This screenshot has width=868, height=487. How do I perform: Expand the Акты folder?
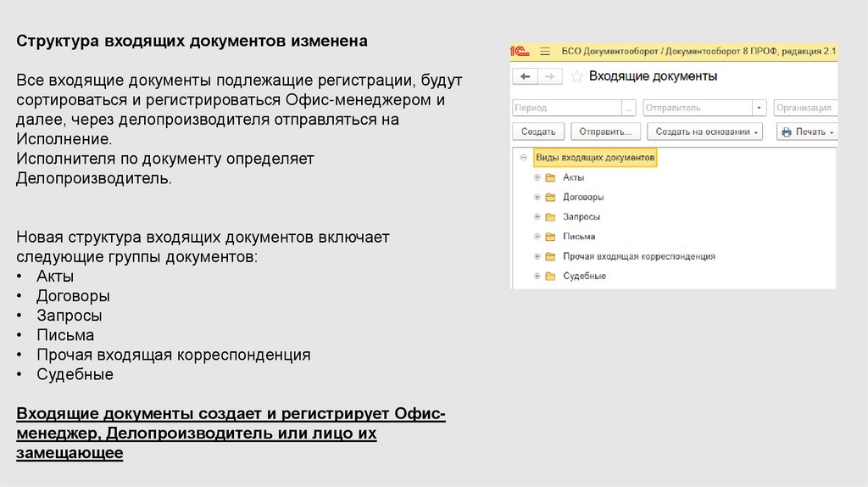click(537, 177)
